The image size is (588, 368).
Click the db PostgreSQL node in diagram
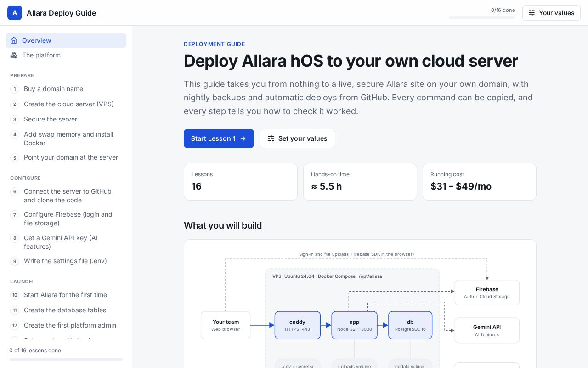(x=410, y=325)
